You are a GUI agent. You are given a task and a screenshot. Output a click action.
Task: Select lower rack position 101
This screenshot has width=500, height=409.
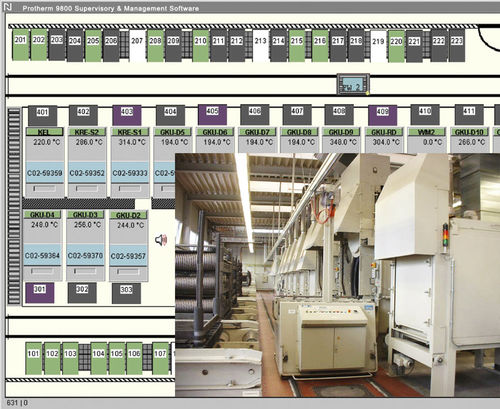coord(33,358)
